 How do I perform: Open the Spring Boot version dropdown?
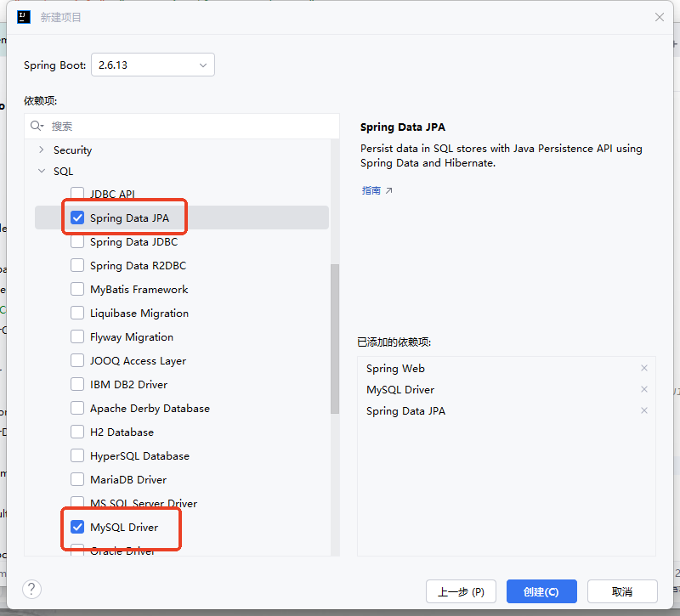pyautogui.click(x=153, y=65)
